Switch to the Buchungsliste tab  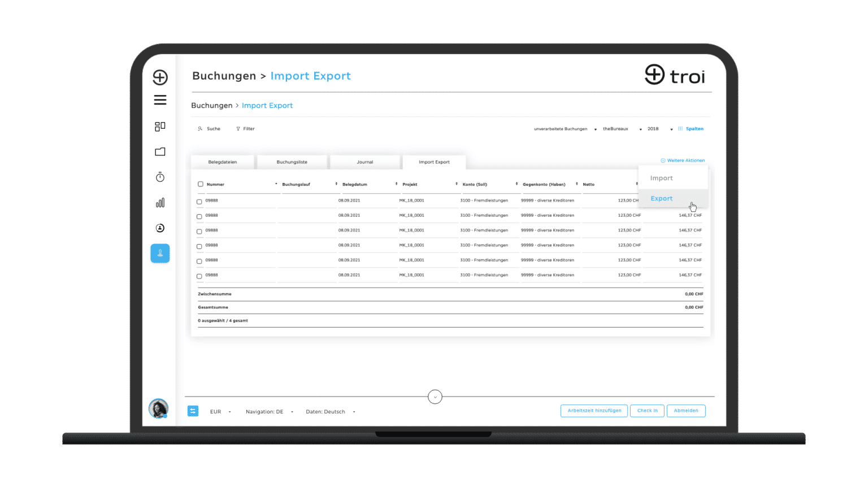click(x=292, y=162)
